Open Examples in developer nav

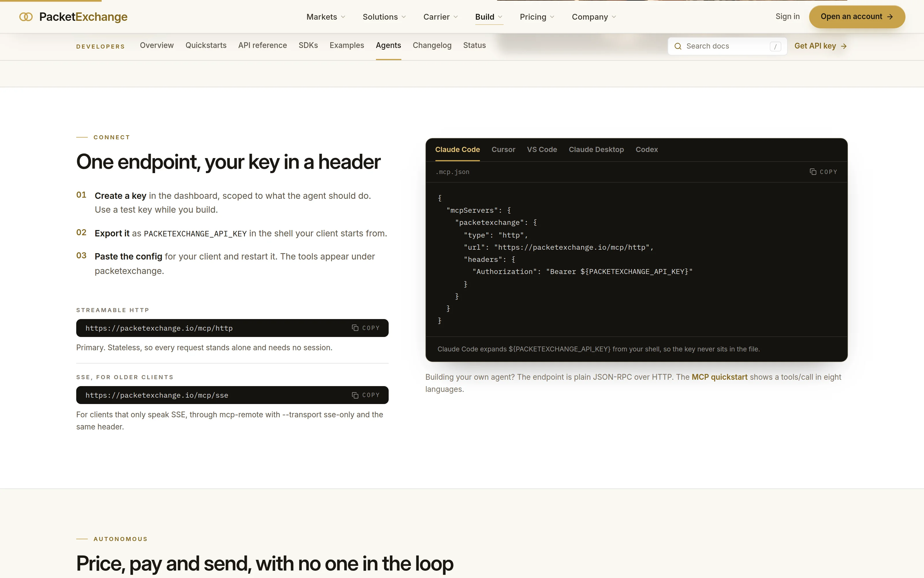(x=347, y=45)
